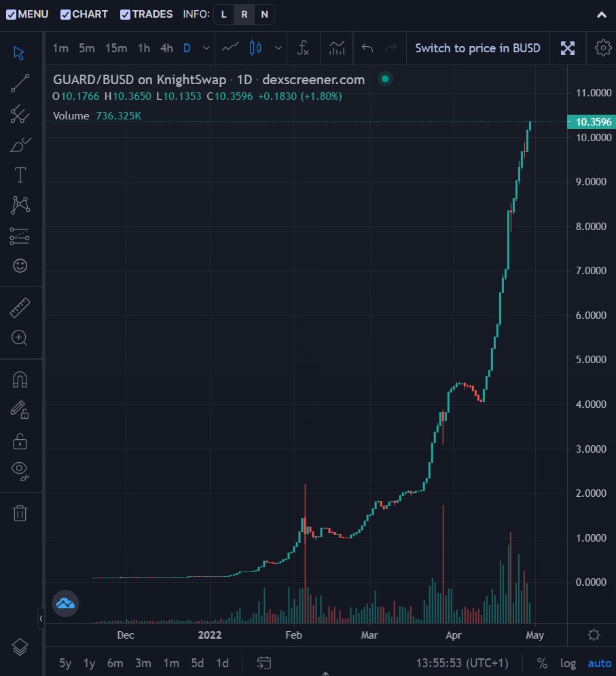Click the GUARD/BUSD on KnightSwap title
The width and height of the screenshot is (616, 676).
coord(139,80)
